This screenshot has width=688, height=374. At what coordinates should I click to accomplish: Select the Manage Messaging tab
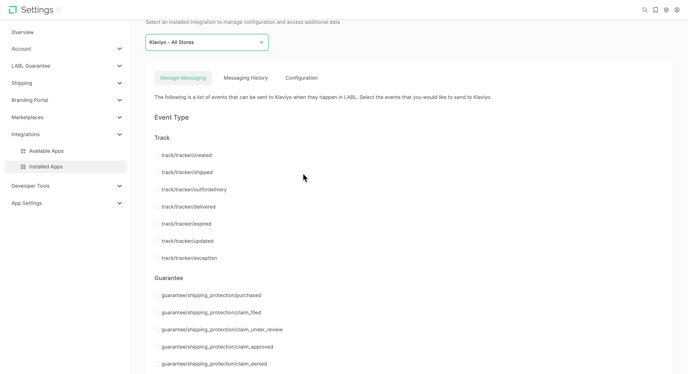pos(183,78)
